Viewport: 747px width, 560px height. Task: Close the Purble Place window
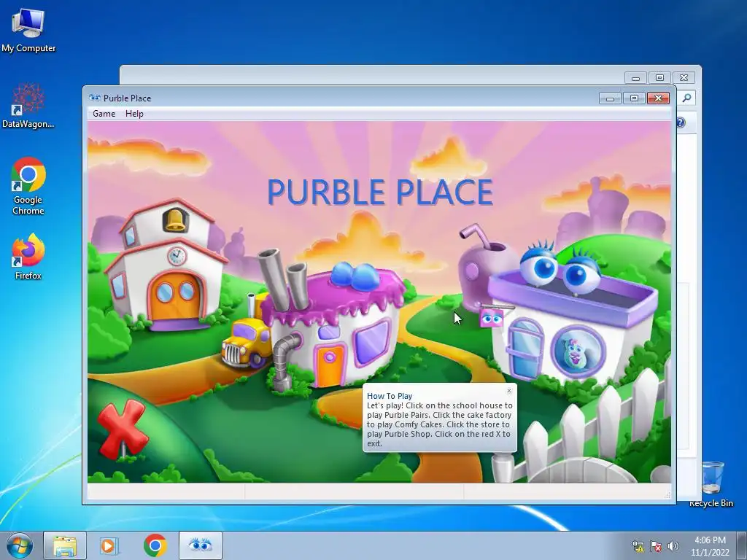coord(659,98)
